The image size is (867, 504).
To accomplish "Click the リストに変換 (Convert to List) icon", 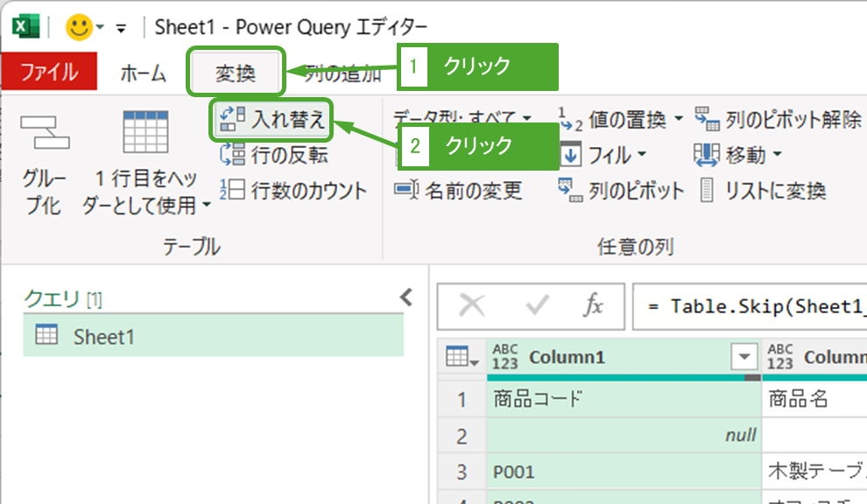I will pyautogui.click(x=708, y=190).
